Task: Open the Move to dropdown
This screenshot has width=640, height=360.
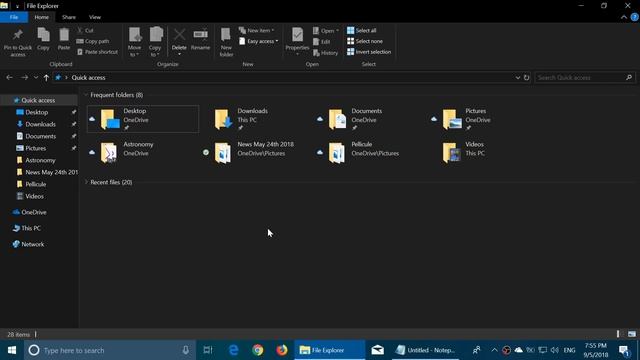Action: coord(134,42)
